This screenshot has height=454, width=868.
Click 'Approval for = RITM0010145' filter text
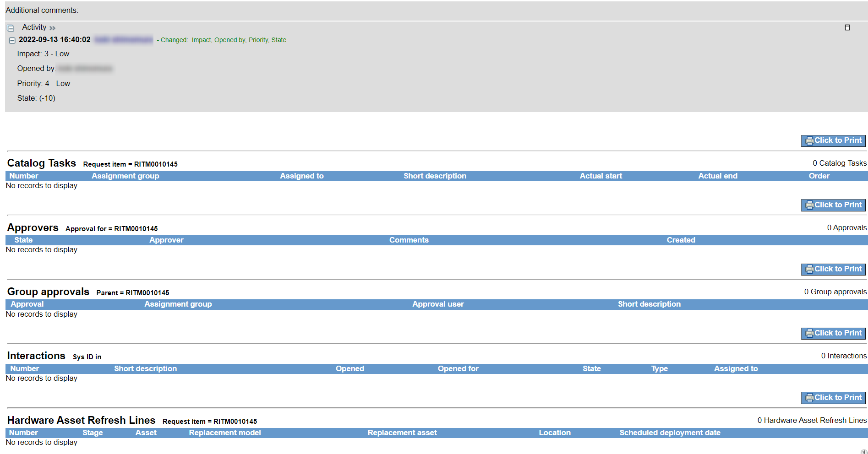click(x=112, y=229)
